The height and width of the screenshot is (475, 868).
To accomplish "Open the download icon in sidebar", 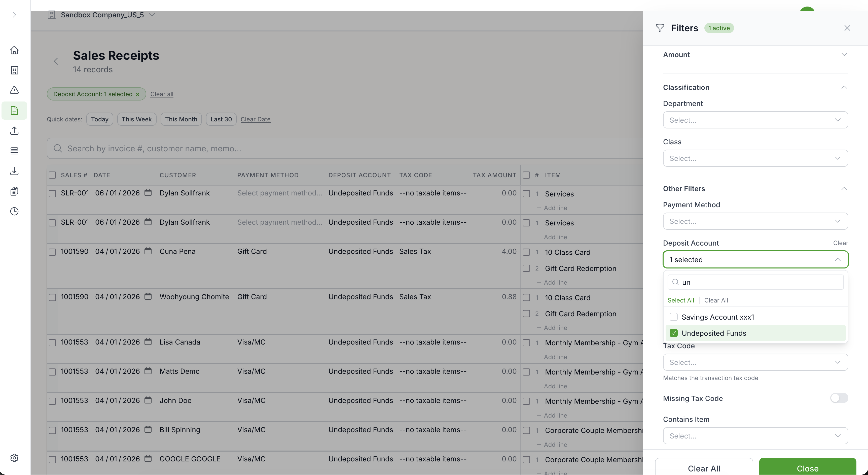I will pyautogui.click(x=14, y=171).
